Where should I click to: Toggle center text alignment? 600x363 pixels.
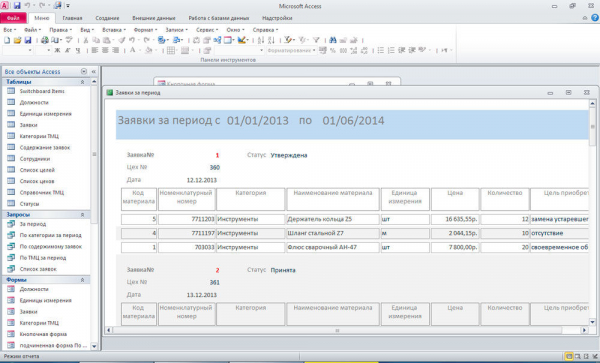pos(105,50)
